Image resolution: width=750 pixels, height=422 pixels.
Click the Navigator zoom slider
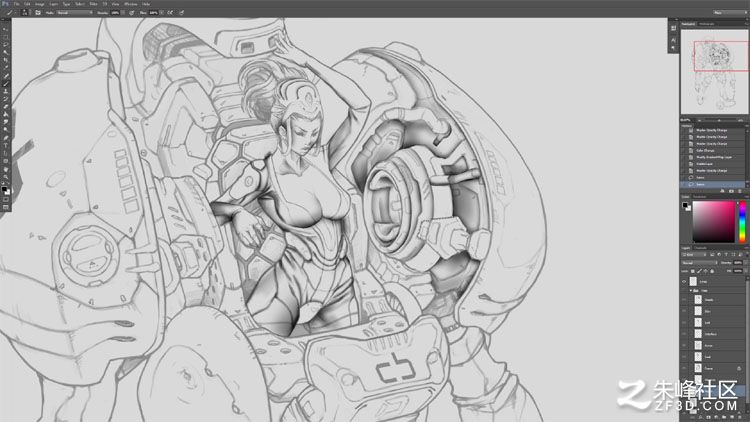pyautogui.click(x=719, y=121)
